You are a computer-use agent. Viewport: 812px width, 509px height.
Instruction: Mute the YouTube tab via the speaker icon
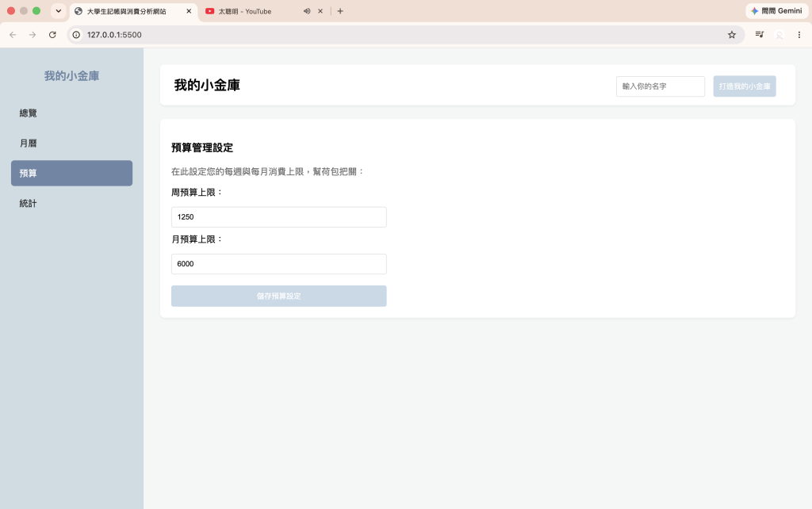[307, 11]
